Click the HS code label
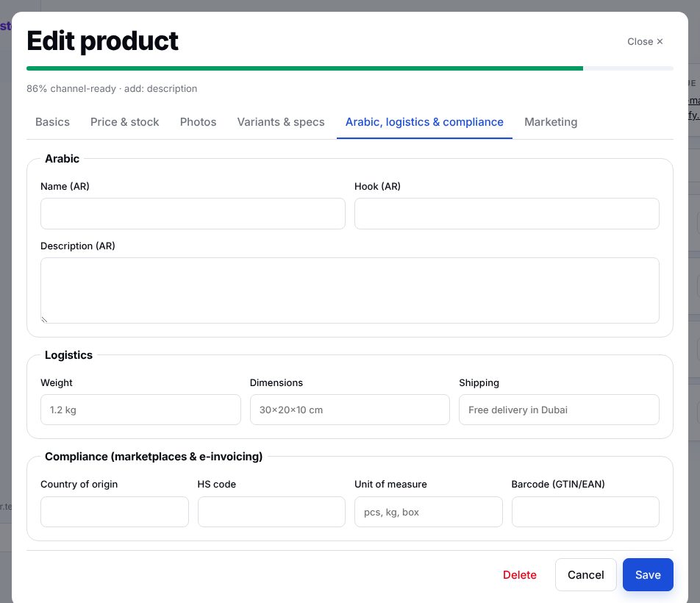Viewport: 700px width, 603px height. click(216, 485)
